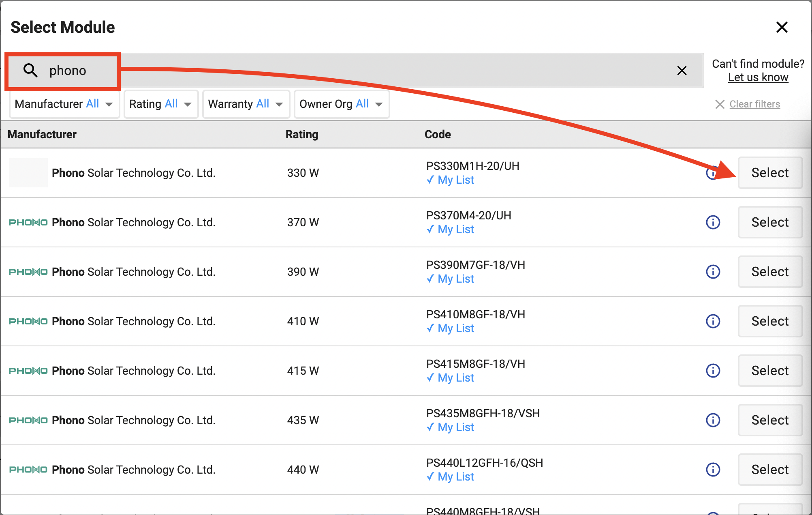Open info for PS435M8GFH-18/VSH
The width and height of the screenshot is (812, 515).
pos(713,420)
